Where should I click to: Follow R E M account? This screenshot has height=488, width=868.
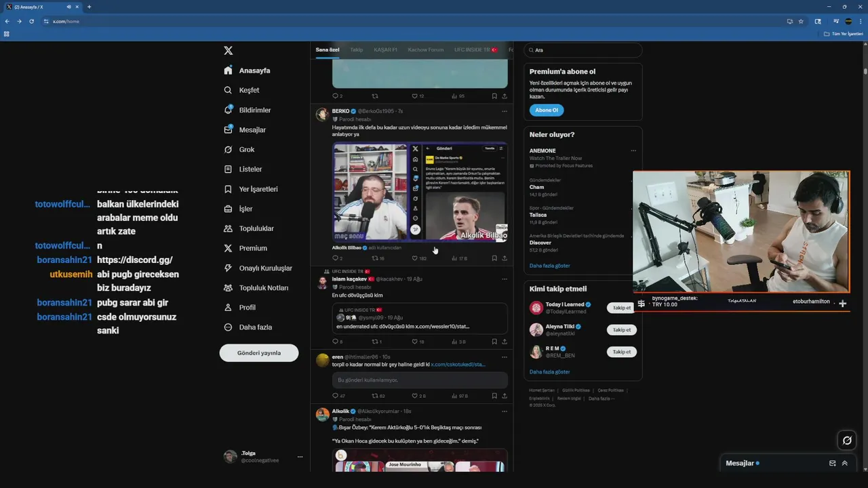coord(621,352)
